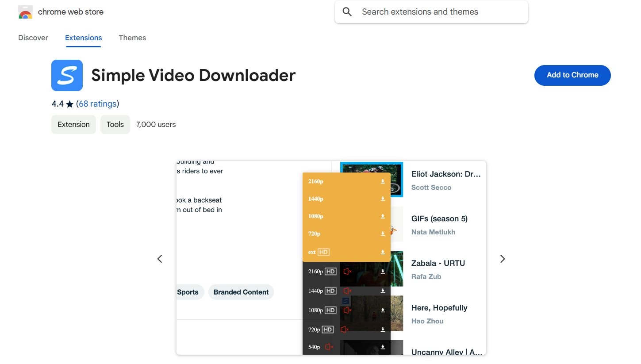The height and width of the screenshot is (364, 641).
Task: Click HD badge on dark 1440p row
Action: click(330, 291)
